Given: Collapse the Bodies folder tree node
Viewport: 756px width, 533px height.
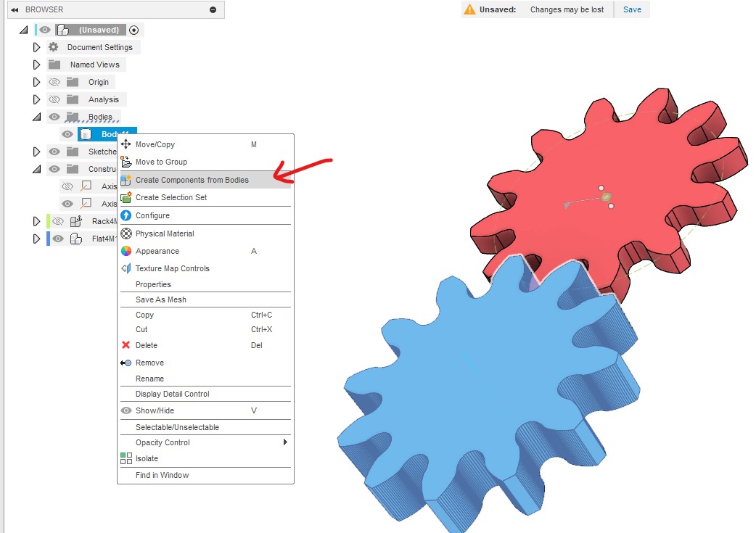Looking at the screenshot, I should (37, 117).
